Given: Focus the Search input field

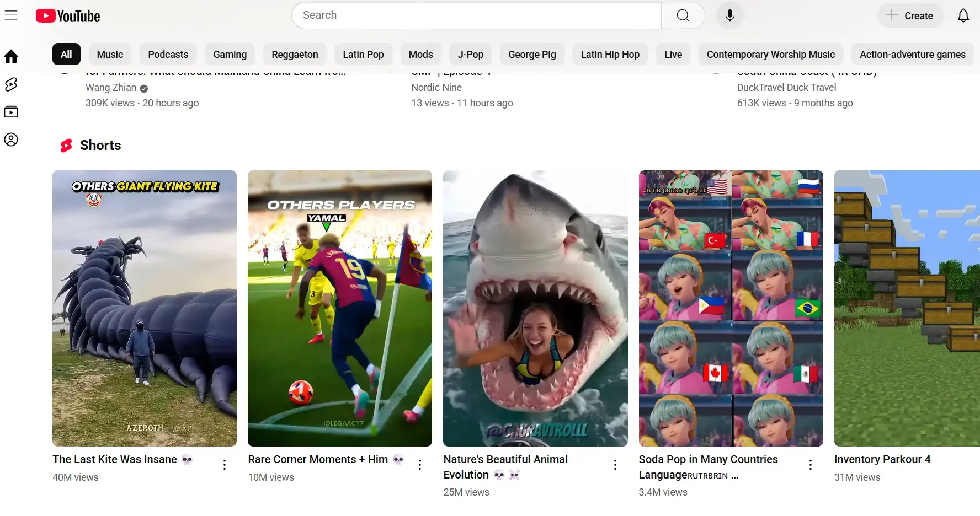Looking at the screenshot, I should [x=476, y=15].
